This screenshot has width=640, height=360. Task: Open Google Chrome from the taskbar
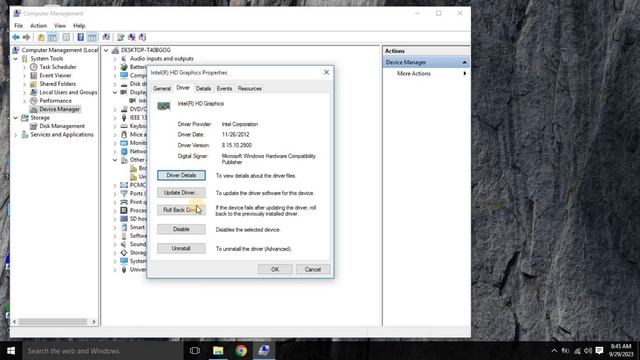click(241, 351)
